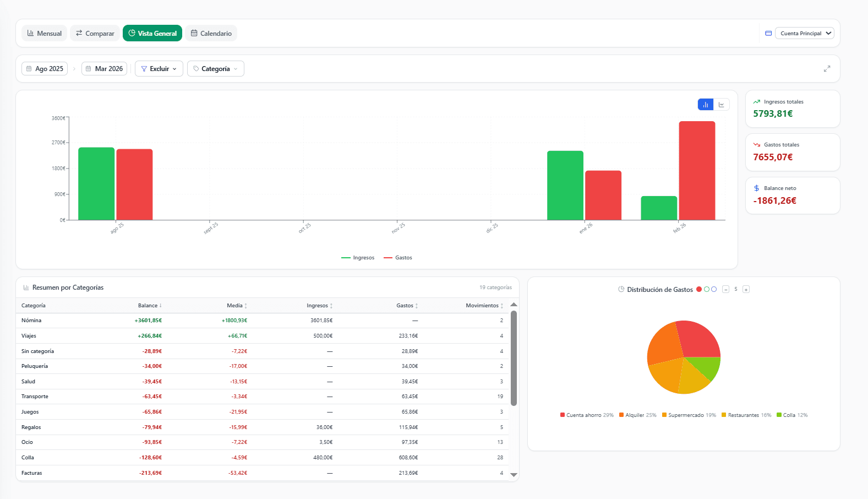Open the Categoría dropdown
868x499 pixels.
click(x=216, y=69)
